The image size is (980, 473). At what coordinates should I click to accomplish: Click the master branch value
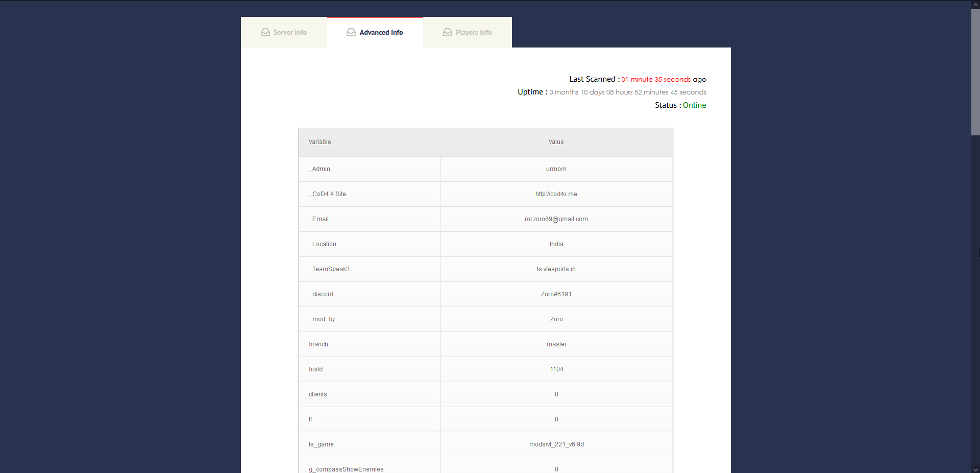pyautogui.click(x=556, y=344)
